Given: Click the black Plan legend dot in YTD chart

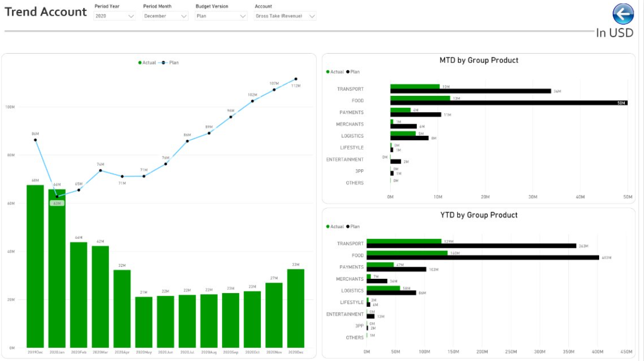Looking at the screenshot, I should pyautogui.click(x=348, y=227).
